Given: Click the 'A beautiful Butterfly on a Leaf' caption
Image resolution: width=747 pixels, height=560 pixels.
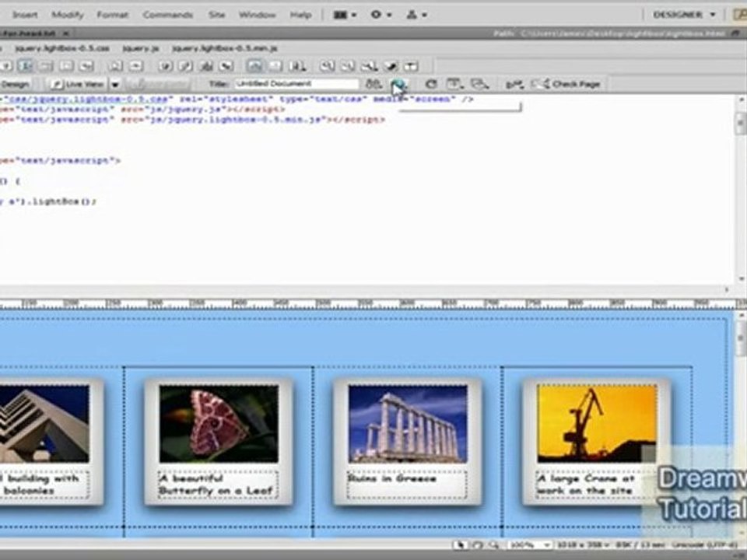Looking at the screenshot, I should (216, 485).
